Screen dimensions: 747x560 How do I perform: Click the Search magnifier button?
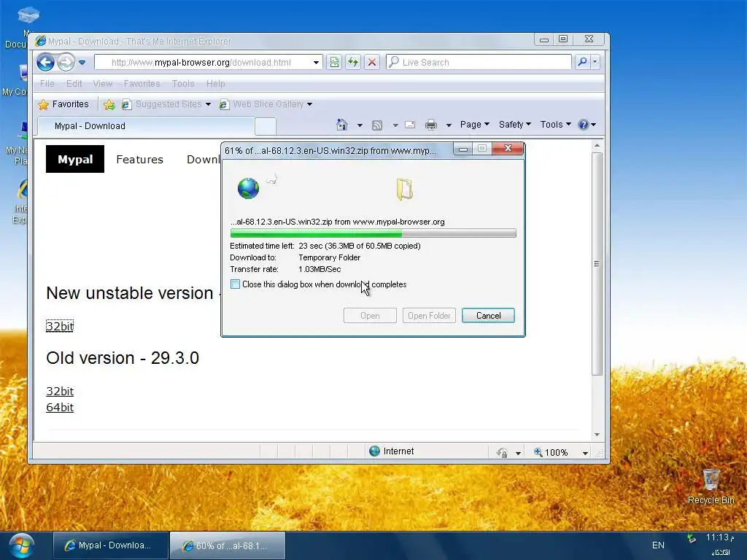(x=582, y=62)
